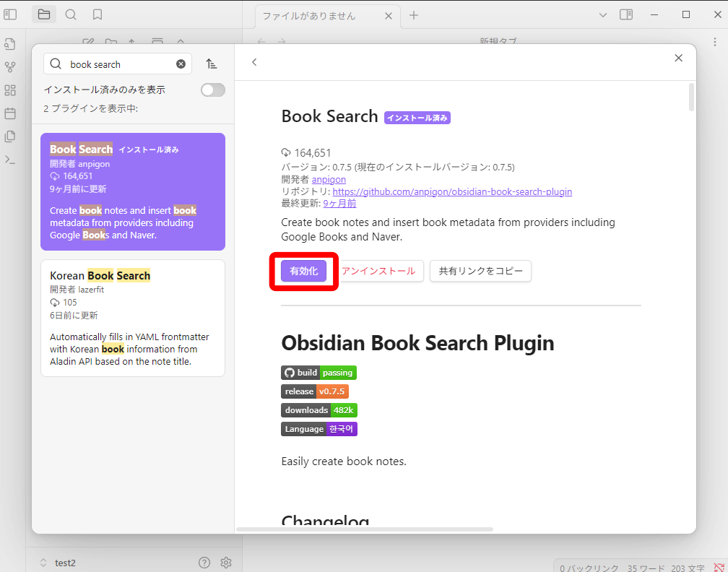Viewport: 728px width, 572px height.
Task: Open the anpigon developer link
Action: click(329, 179)
